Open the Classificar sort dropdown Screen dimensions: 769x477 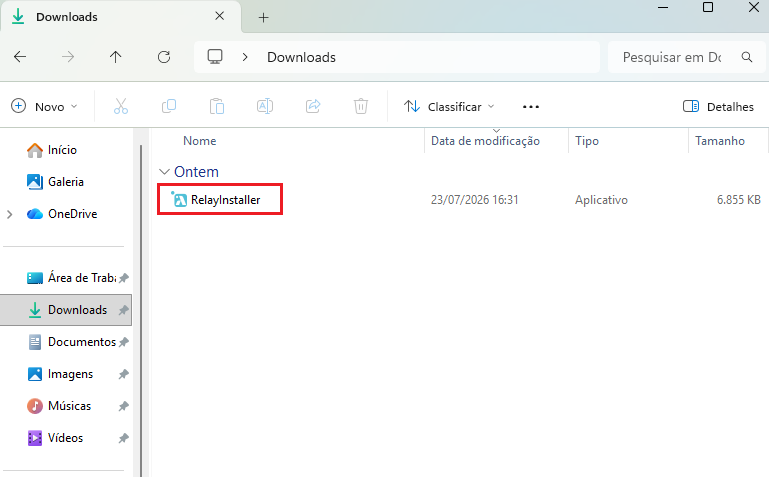(449, 106)
